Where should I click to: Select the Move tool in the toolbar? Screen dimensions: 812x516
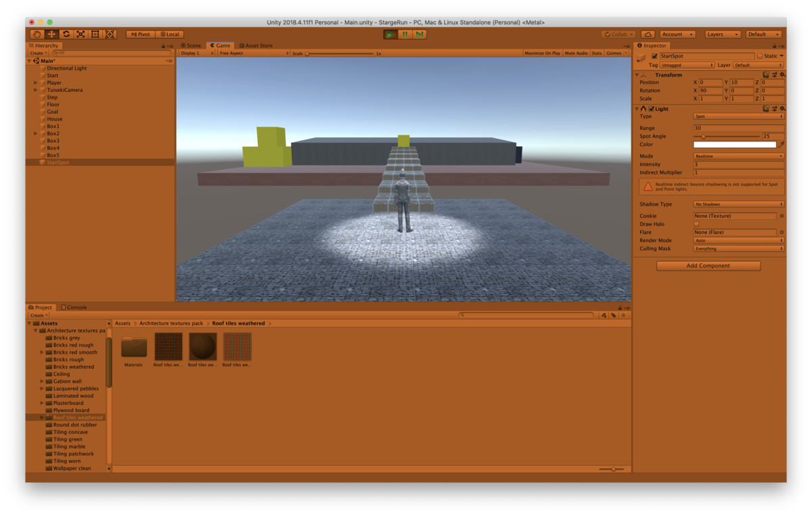(51, 34)
